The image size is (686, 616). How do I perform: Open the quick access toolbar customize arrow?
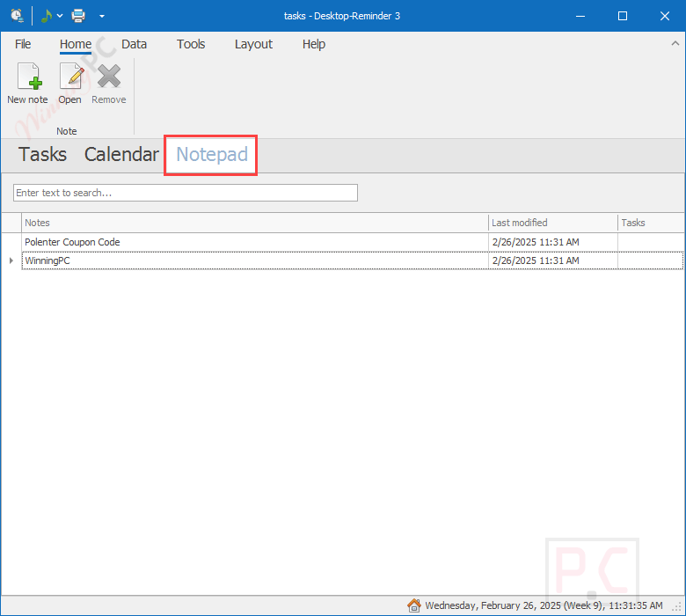click(102, 16)
